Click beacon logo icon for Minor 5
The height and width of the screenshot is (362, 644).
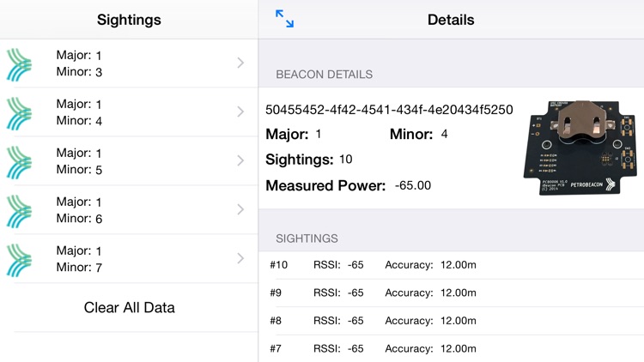[x=19, y=162]
